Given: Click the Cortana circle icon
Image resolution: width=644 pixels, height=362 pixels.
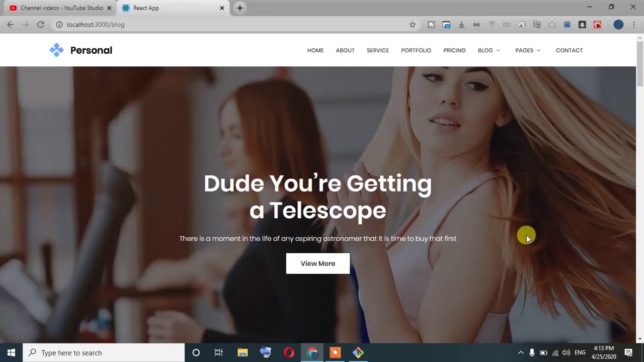Looking at the screenshot, I should [x=196, y=353].
